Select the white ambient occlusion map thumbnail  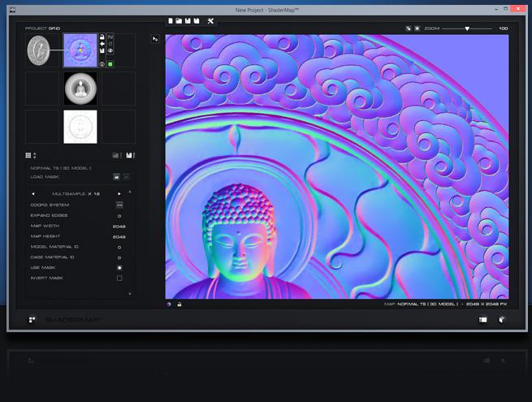80,127
